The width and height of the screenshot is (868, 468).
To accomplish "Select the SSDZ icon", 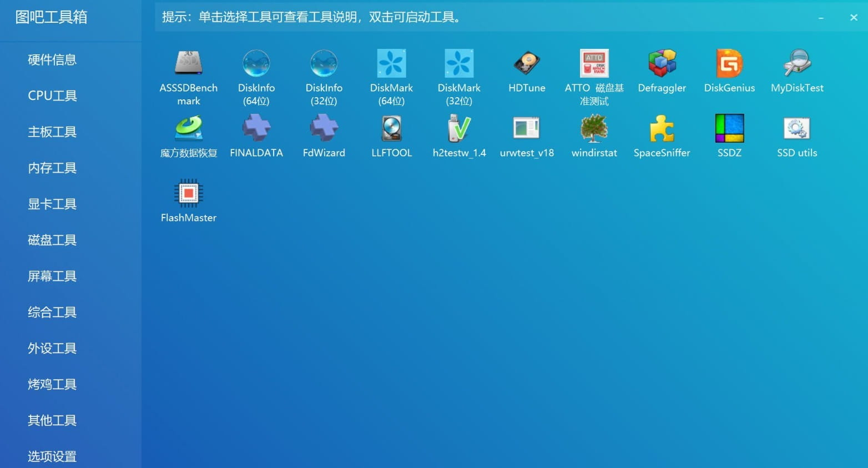I will 730,128.
